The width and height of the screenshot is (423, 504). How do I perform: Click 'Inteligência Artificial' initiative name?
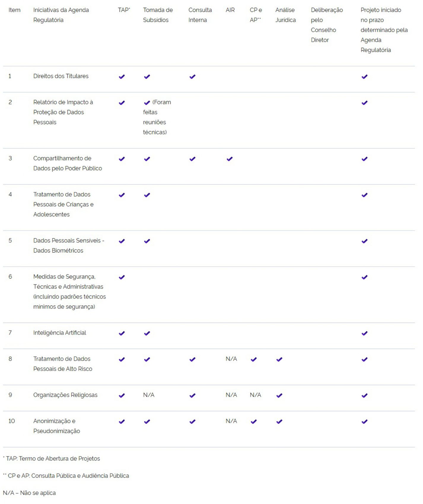pos(60,333)
